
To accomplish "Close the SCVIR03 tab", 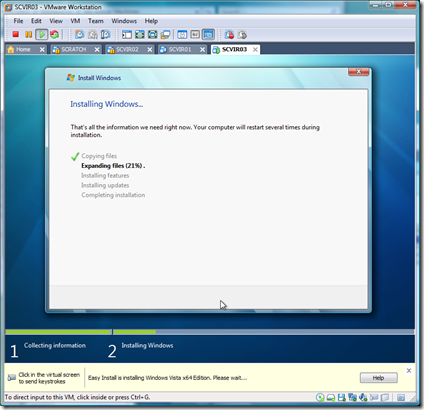I will coord(255,49).
